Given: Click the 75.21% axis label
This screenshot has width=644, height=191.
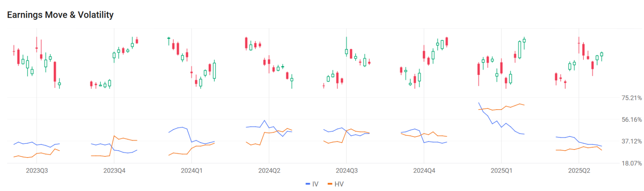Looking at the screenshot, I should 632,98.
